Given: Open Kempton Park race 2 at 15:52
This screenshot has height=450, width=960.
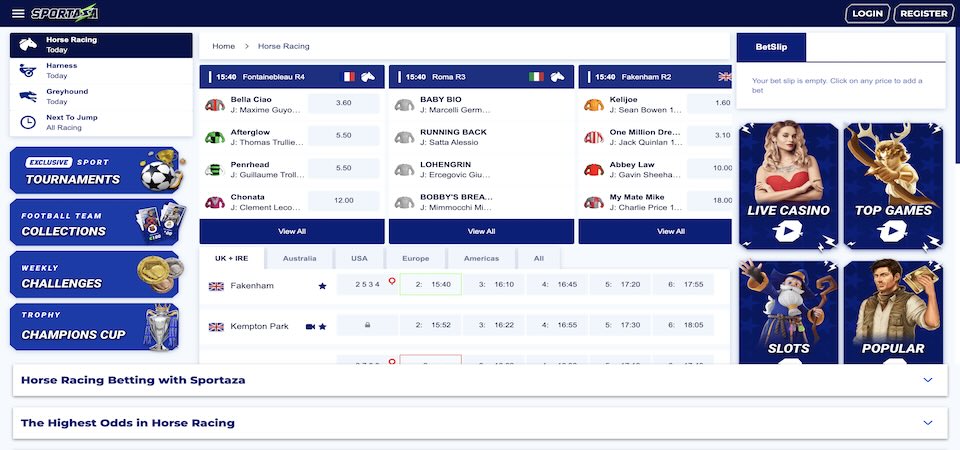Looking at the screenshot, I should click(x=430, y=325).
